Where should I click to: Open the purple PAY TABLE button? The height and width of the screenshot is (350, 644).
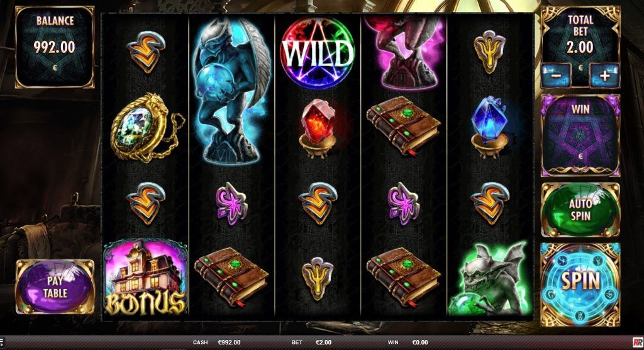tap(55, 286)
